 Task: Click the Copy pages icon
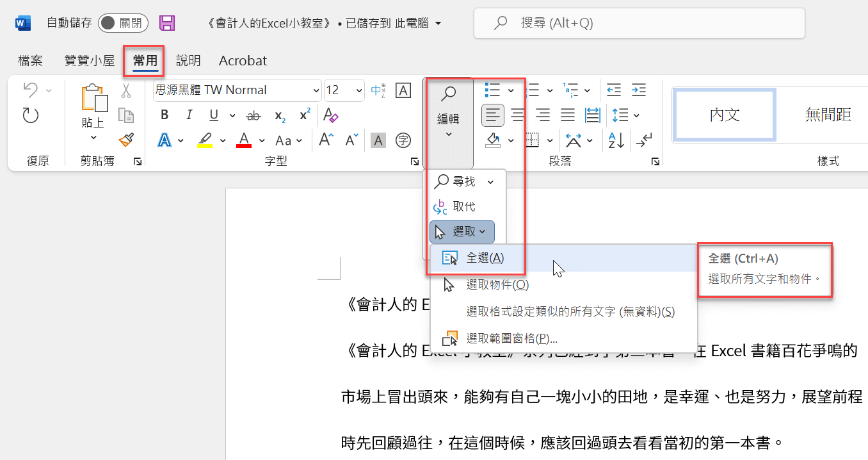[126, 115]
